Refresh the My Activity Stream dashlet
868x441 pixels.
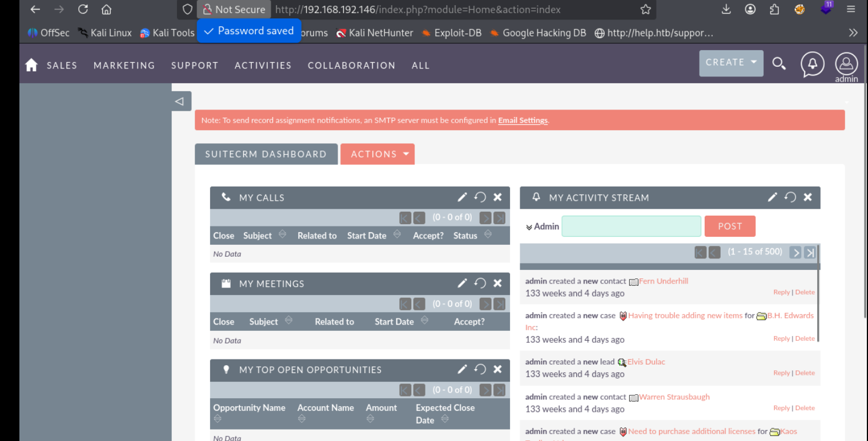[x=790, y=197]
